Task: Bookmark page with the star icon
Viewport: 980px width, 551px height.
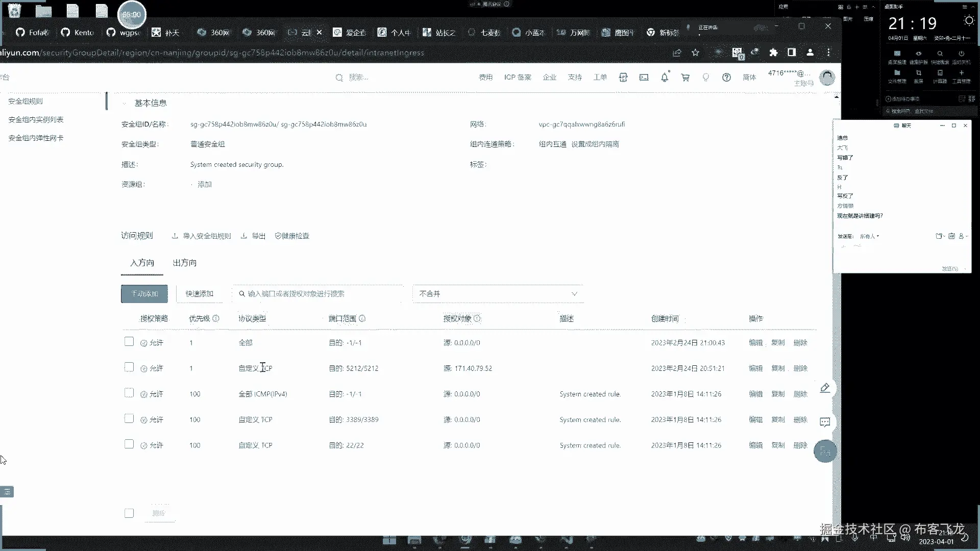Action: tap(695, 53)
